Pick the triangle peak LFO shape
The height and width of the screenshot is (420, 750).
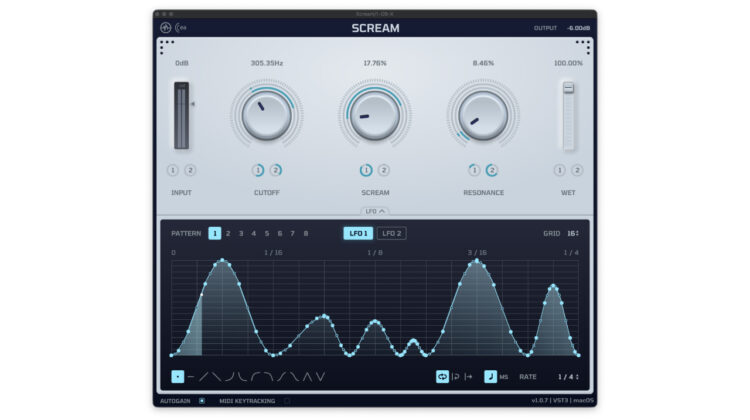[x=307, y=377]
